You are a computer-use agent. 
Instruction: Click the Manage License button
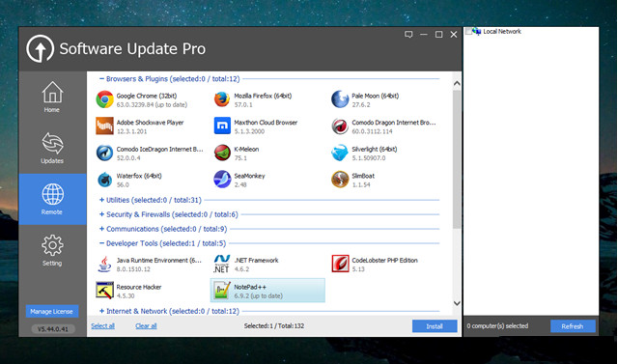(52, 311)
